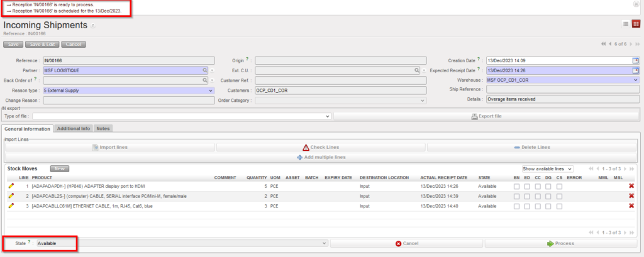The height and width of the screenshot is (257, 644).
Task: Click pencil icon for ETHERNET CABLE line
Action: (x=11, y=206)
